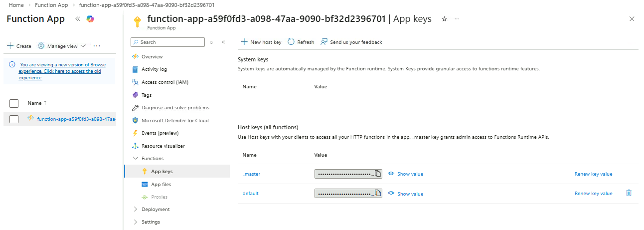Show the _master key value
Screen dimensions: 644x230
click(x=406, y=174)
